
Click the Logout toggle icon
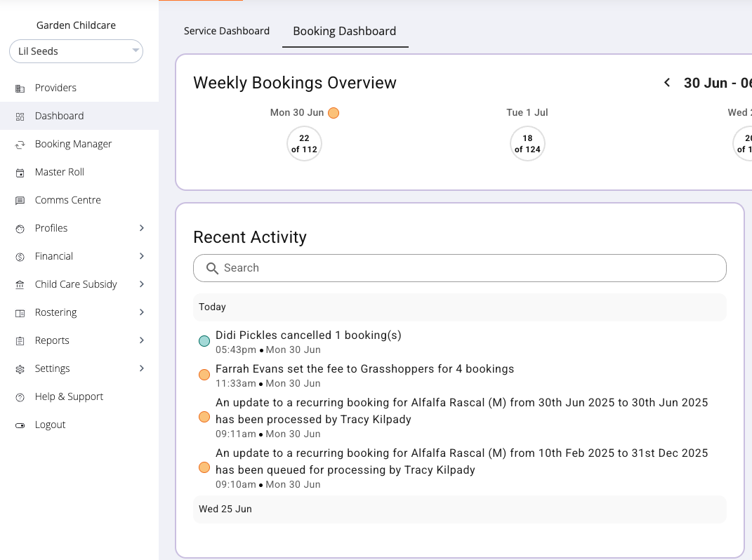pos(20,425)
